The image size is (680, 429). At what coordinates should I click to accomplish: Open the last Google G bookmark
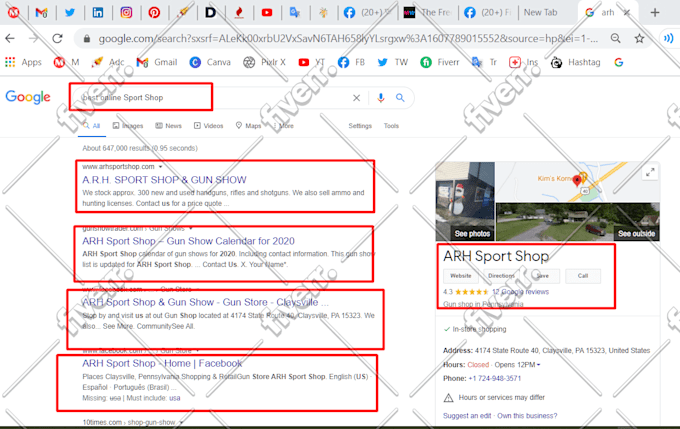(619, 62)
